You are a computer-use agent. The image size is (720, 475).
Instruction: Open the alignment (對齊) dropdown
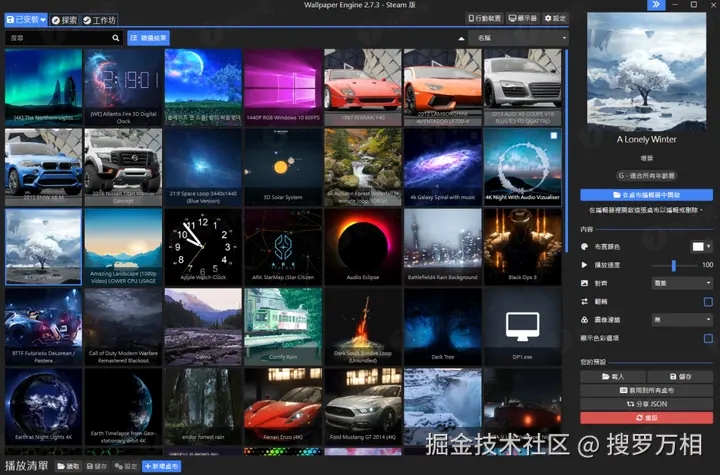coord(682,283)
